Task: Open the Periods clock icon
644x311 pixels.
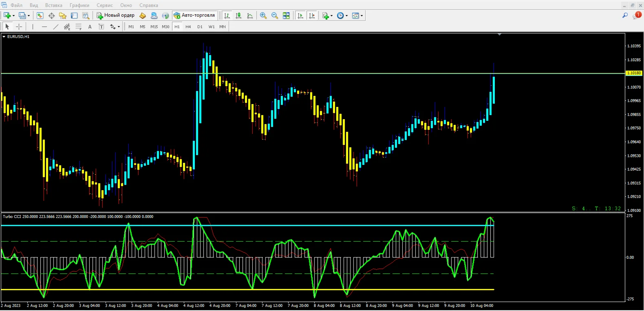Action: click(x=340, y=16)
